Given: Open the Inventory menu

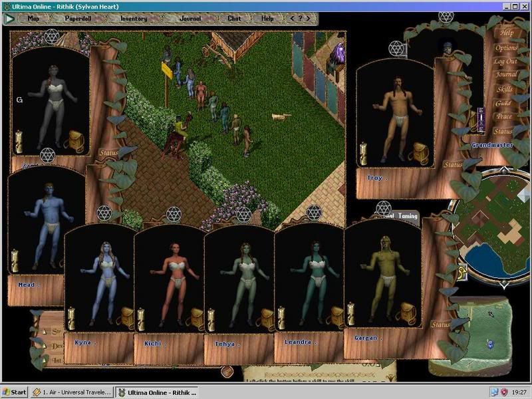Looking at the screenshot, I should pyautogui.click(x=134, y=19).
